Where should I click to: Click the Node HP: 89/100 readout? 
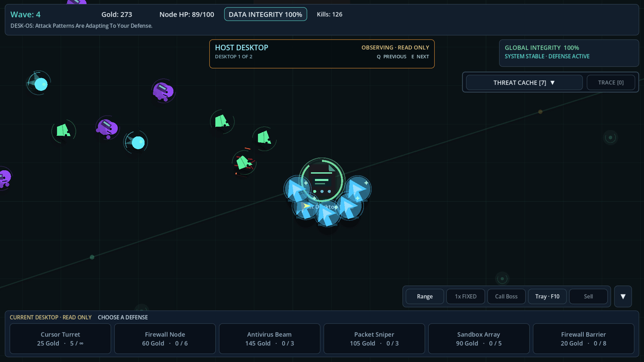pyautogui.click(x=187, y=14)
